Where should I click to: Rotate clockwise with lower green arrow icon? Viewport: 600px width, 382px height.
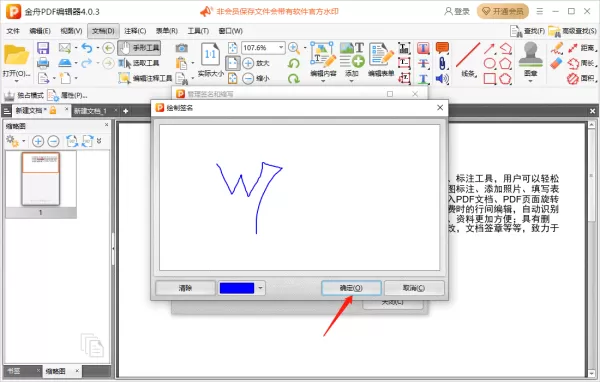pos(293,78)
